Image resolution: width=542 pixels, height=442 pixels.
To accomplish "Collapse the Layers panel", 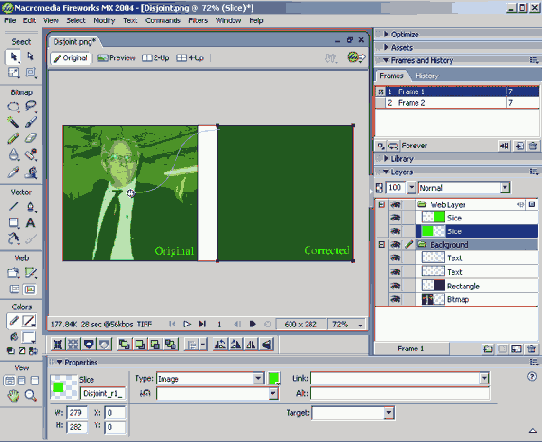I will [x=386, y=171].
